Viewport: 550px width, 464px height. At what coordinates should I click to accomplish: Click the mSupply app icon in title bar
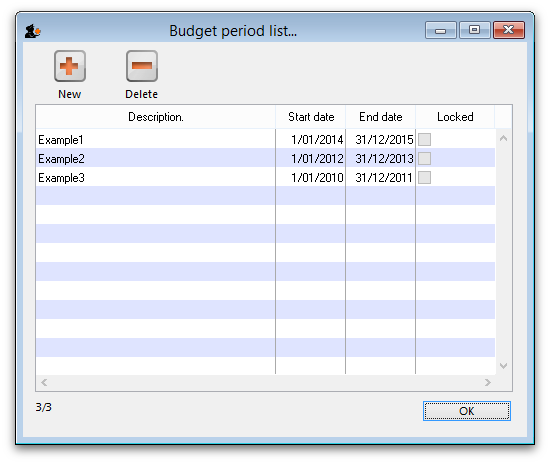pos(33,31)
